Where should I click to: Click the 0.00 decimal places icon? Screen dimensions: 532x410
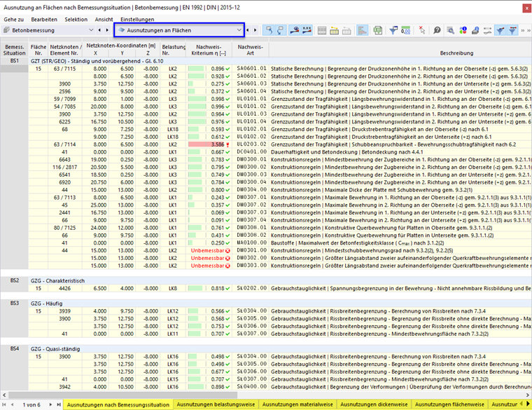406,30
